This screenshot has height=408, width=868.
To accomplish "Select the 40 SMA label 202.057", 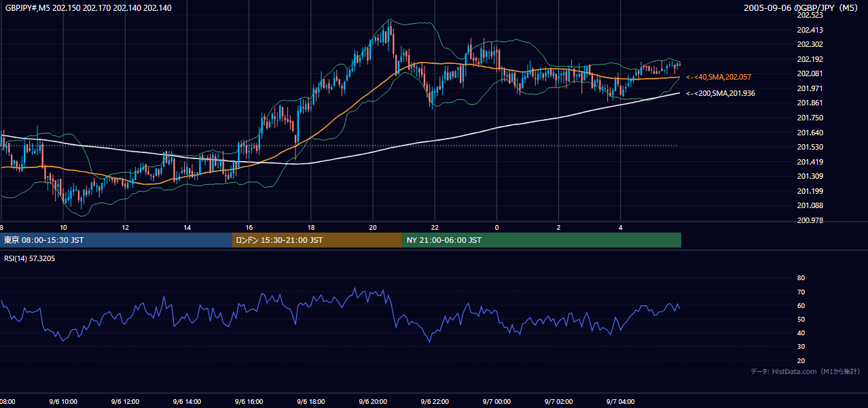I will coord(719,77).
